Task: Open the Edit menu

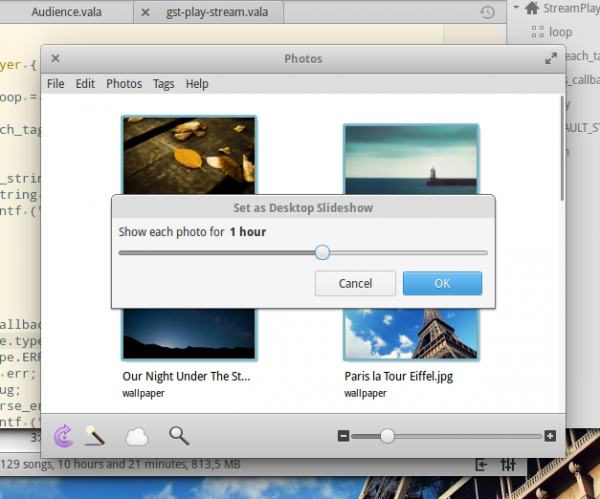Action: coord(86,84)
